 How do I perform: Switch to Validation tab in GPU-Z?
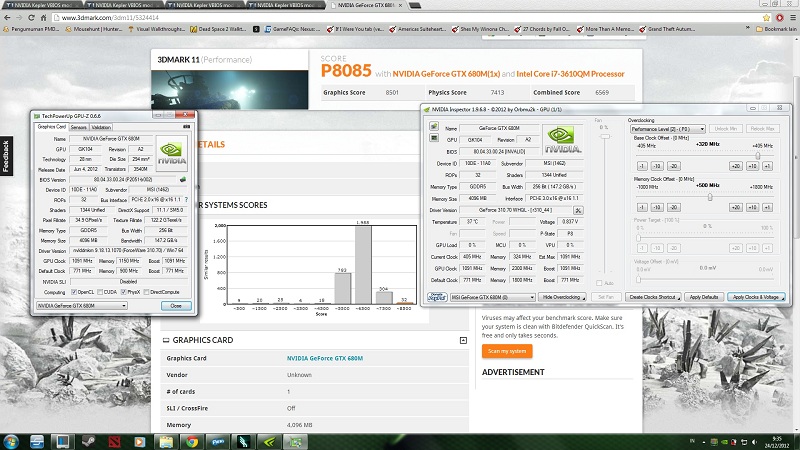pyautogui.click(x=101, y=127)
